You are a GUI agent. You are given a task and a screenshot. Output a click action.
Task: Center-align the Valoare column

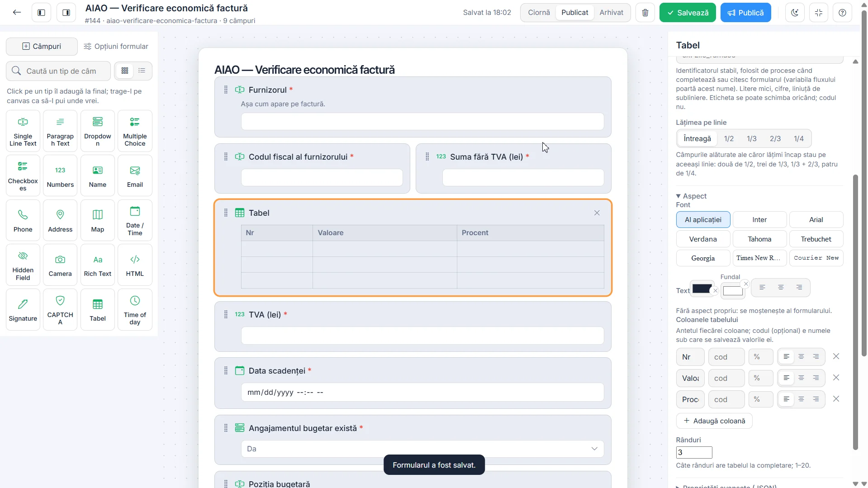(801, 378)
